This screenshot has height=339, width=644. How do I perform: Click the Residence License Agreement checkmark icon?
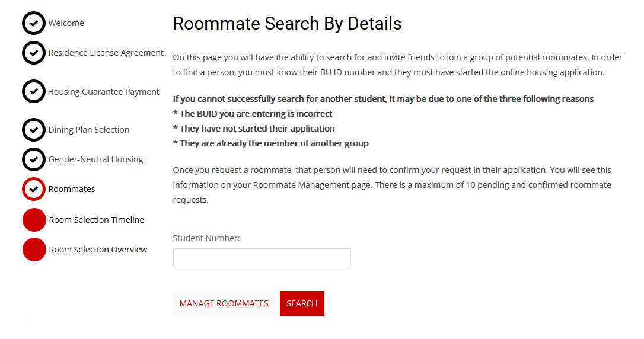click(x=34, y=53)
